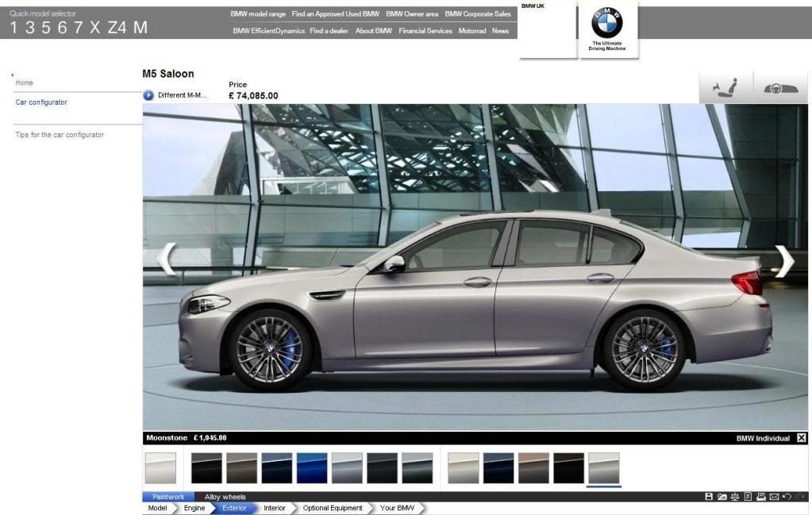Load a saved configuration via the folder icon
This screenshot has width=812, height=515.
pyautogui.click(x=722, y=497)
